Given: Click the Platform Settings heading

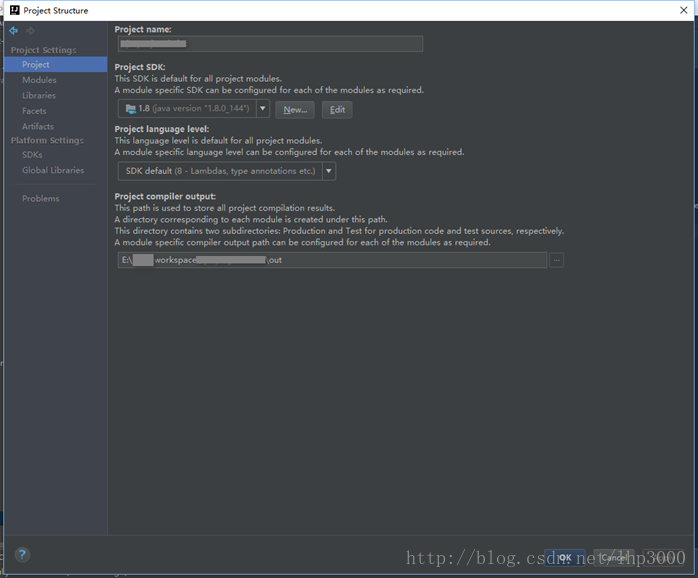Looking at the screenshot, I should pyautogui.click(x=47, y=140).
